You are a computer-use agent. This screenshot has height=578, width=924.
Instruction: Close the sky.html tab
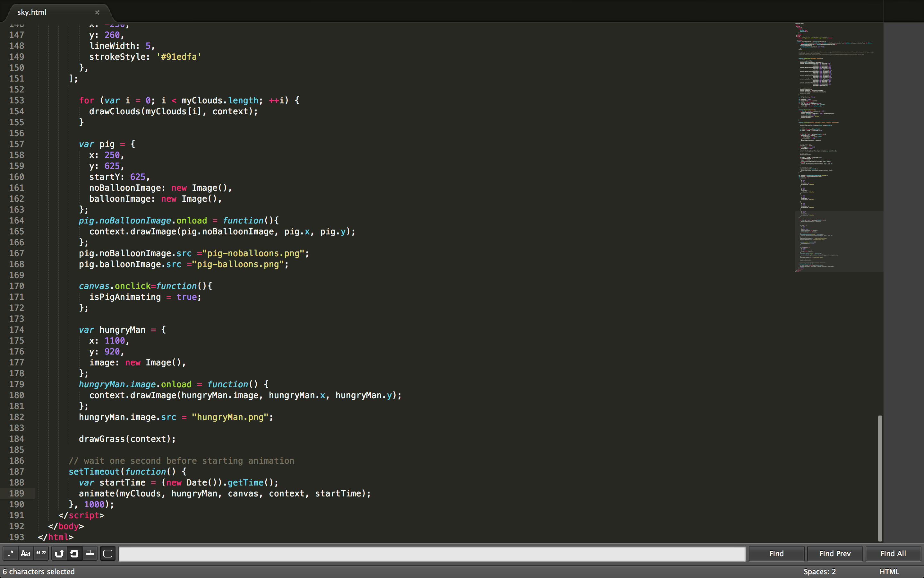pyautogui.click(x=97, y=12)
